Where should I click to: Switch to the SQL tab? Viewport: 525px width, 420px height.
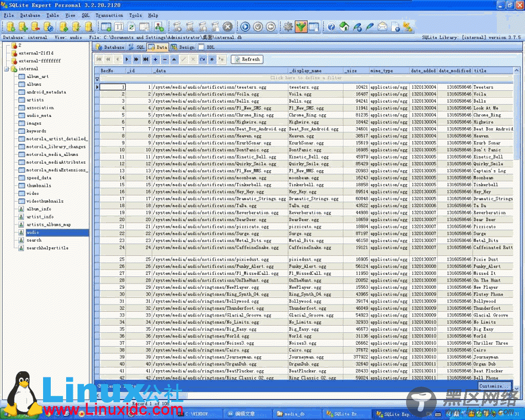pyautogui.click(x=136, y=47)
